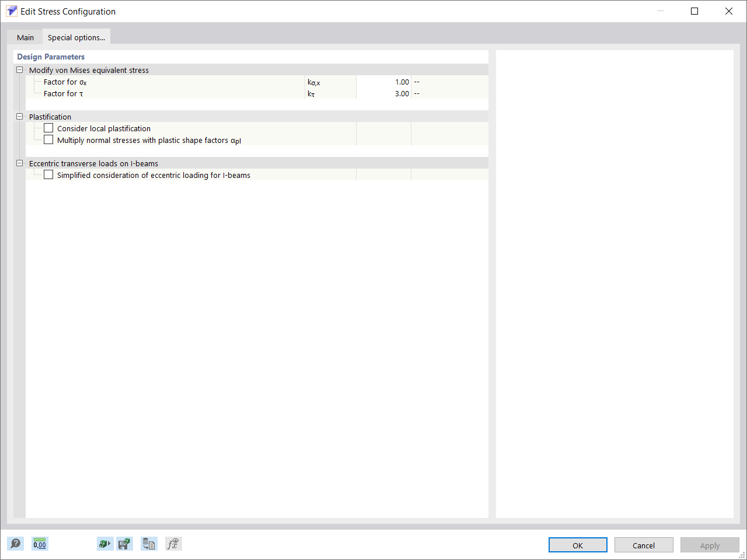Click the save settings as default icon
The height and width of the screenshot is (560, 747).
(124, 544)
